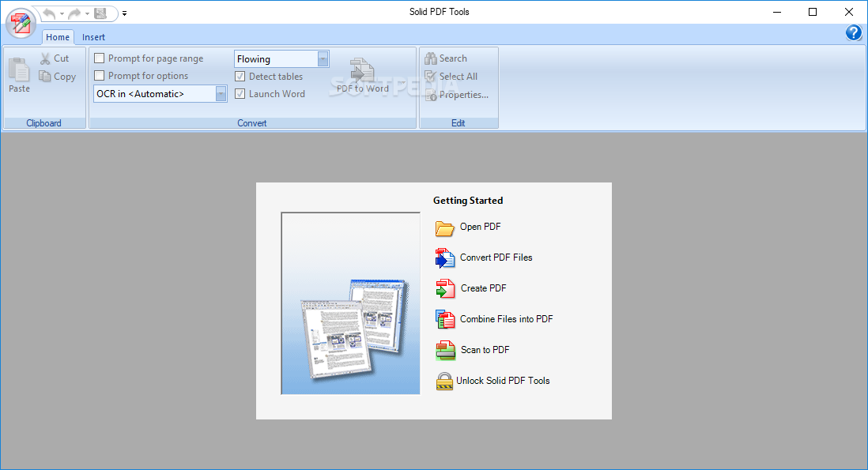Open the Redo history dropdown arrow
Image resolution: width=868 pixels, height=470 pixels.
(87, 14)
